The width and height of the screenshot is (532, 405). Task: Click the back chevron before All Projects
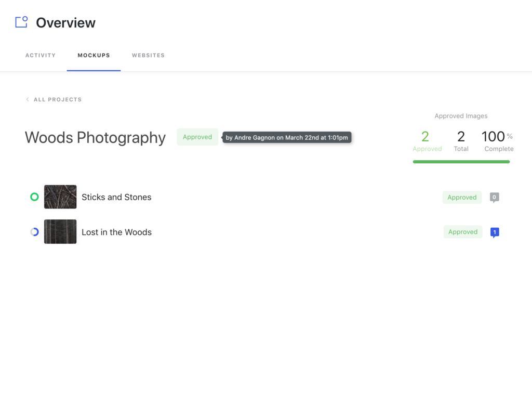pos(28,99)
